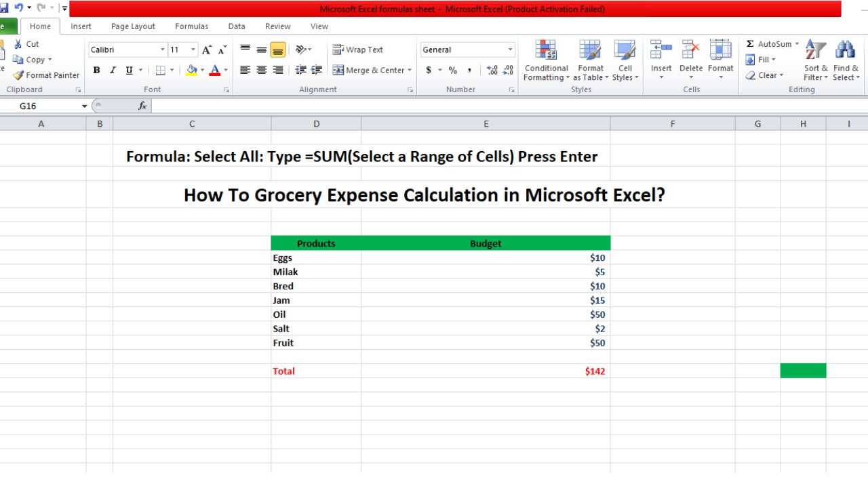The width and height of the screenshot is (868, 488).
Task: Click the Cut scissors icon
Action: pyautogui.click(x=18, y=44)
